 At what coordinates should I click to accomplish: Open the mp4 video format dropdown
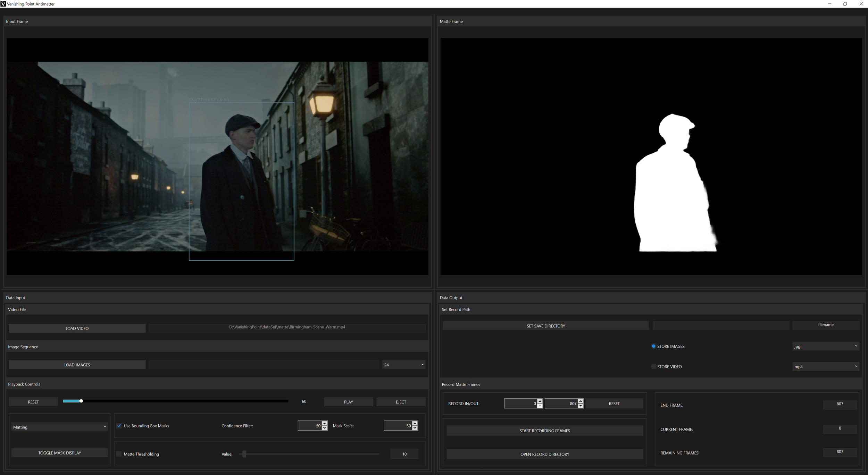pos(826,367)
